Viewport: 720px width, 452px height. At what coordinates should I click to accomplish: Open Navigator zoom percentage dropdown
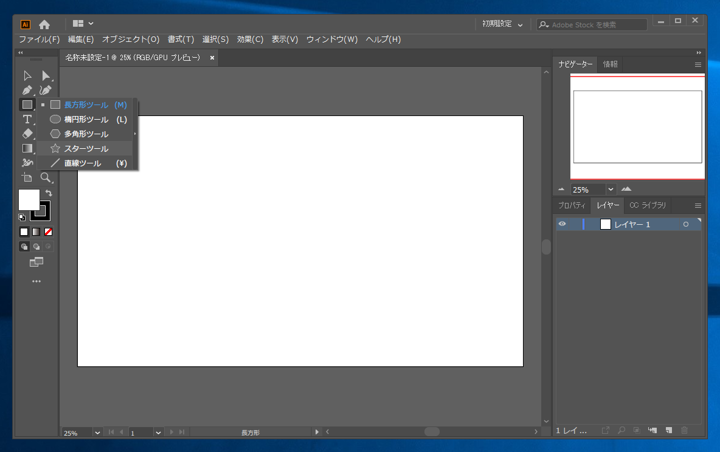(x=611, y=189)
